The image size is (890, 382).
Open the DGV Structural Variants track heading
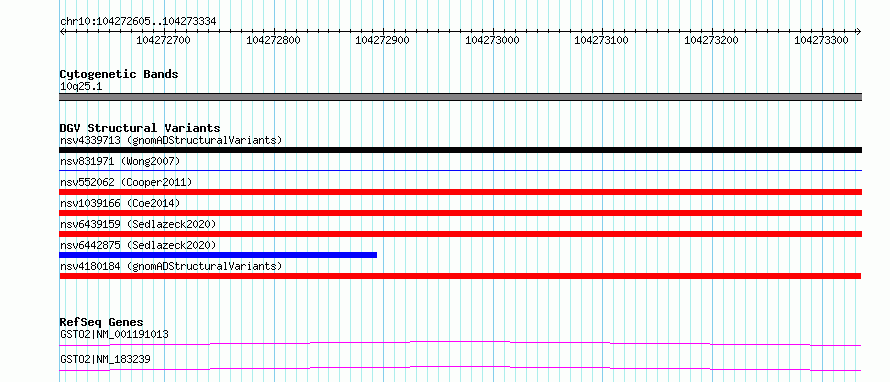[x=140, y=128]
